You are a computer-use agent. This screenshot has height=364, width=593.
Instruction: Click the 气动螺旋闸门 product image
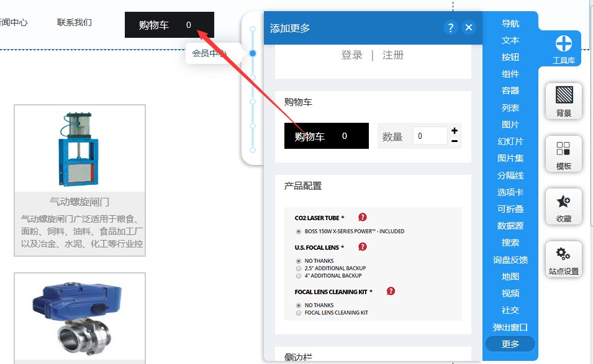tap(79, 148)
